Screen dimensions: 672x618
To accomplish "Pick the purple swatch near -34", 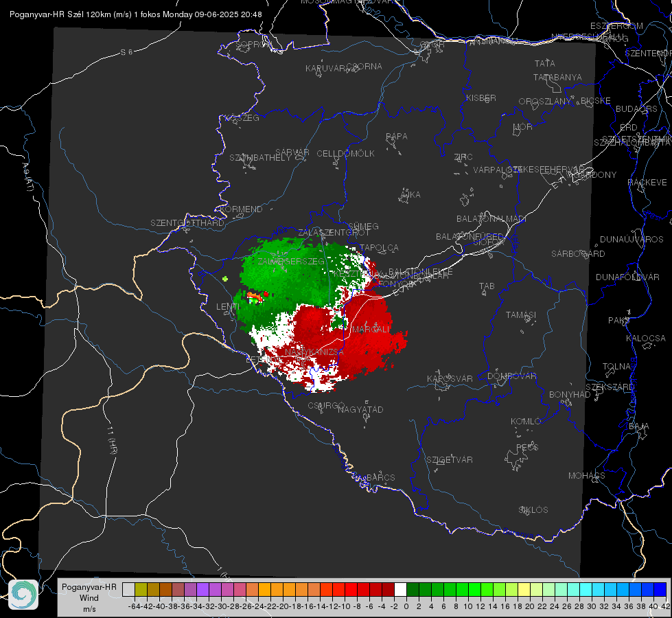I will tap(202, 589).
